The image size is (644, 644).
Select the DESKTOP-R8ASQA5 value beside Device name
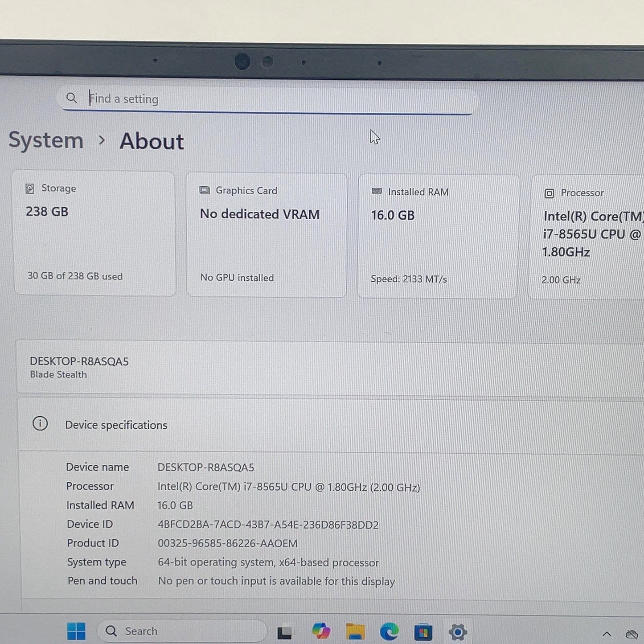pyautogui.click(x=206, y=468)
